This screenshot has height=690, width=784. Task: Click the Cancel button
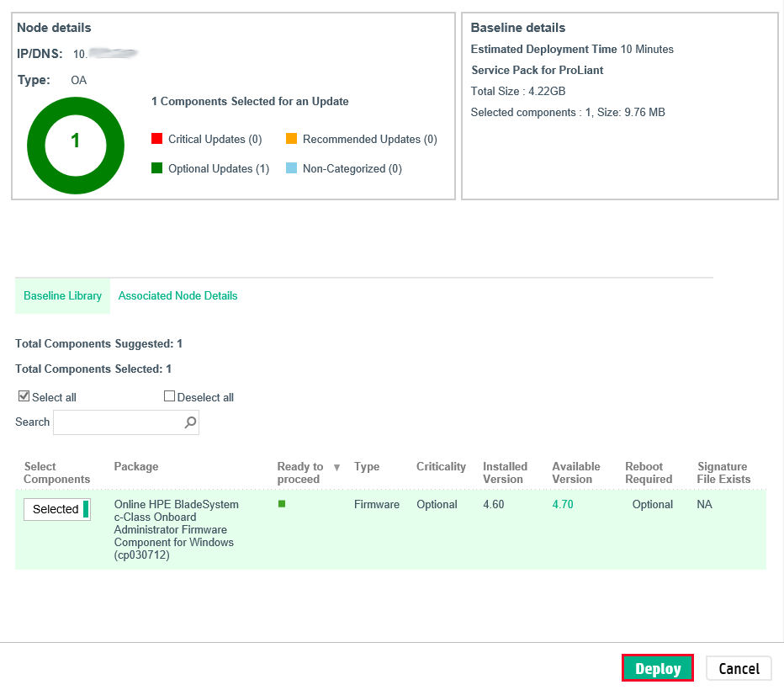[738, 668]
